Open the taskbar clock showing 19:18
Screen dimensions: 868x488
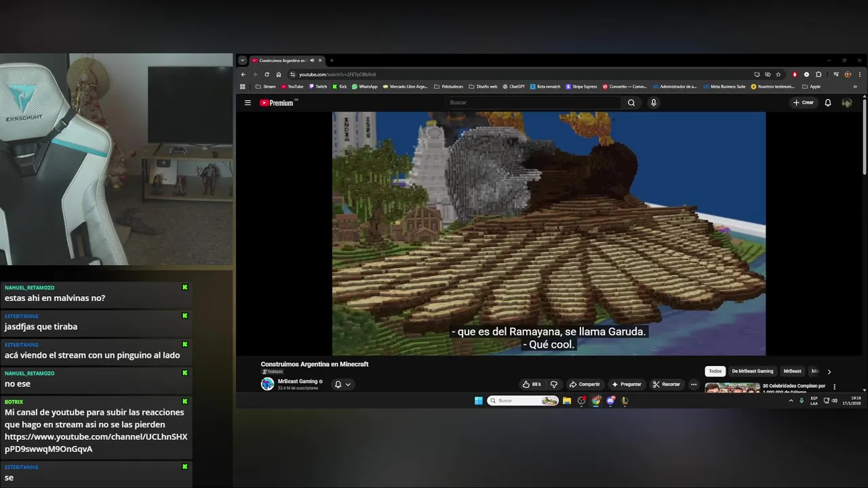tap(852, 401)
